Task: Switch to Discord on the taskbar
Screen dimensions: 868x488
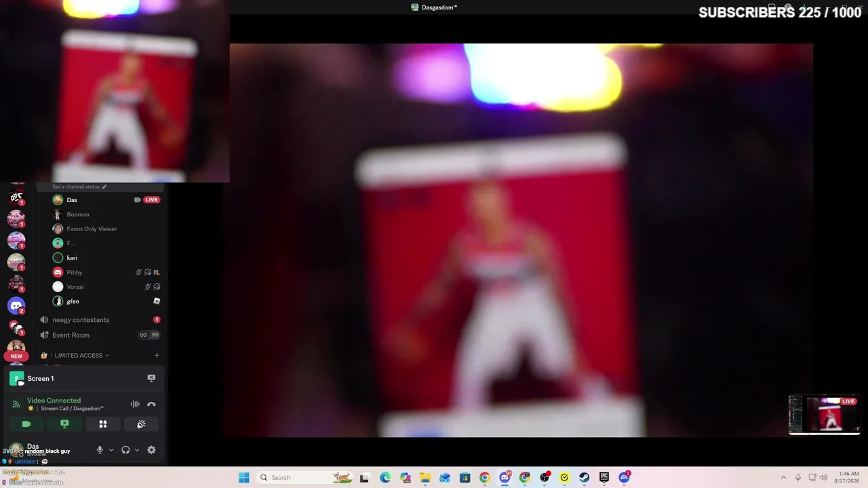Action: click(505, 477)
